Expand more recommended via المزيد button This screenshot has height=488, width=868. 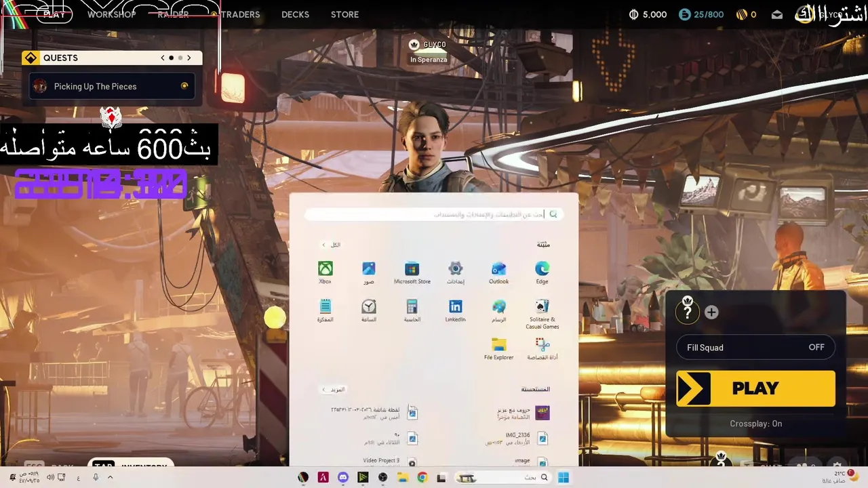tap(334, 389)
